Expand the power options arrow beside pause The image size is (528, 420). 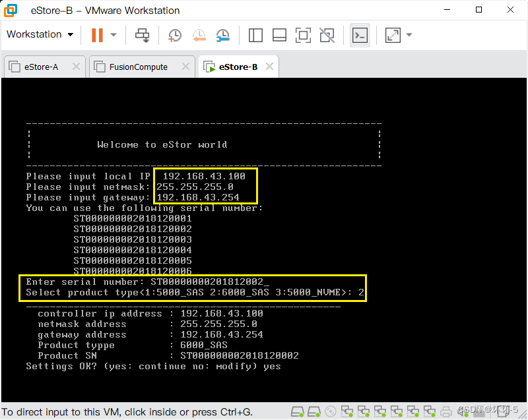coord(114,35)
